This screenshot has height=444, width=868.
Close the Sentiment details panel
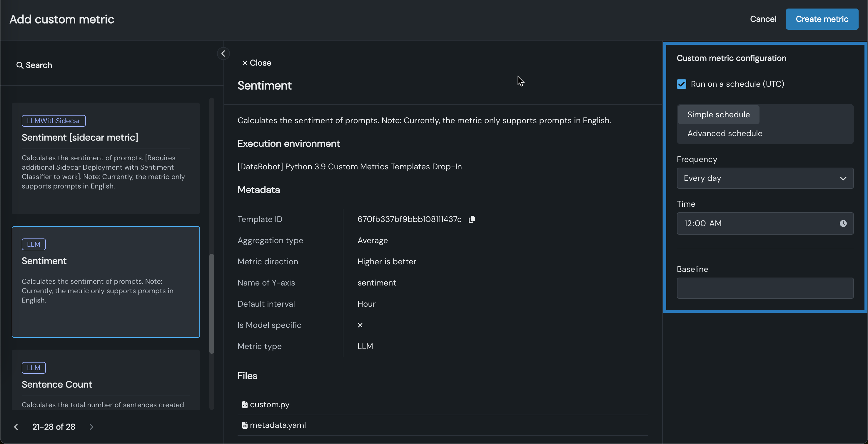pyautogui.click(x=256, y=63)
